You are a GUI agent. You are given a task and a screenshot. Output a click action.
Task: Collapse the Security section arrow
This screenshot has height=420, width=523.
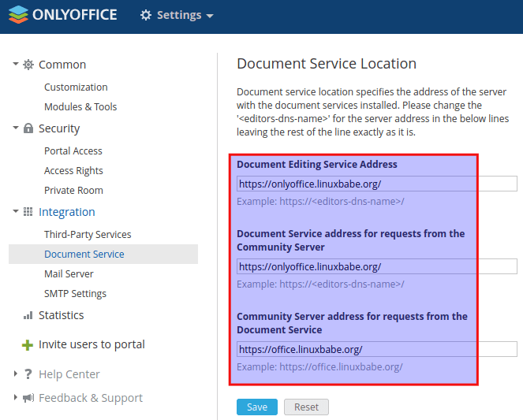(x=16, y=128)
